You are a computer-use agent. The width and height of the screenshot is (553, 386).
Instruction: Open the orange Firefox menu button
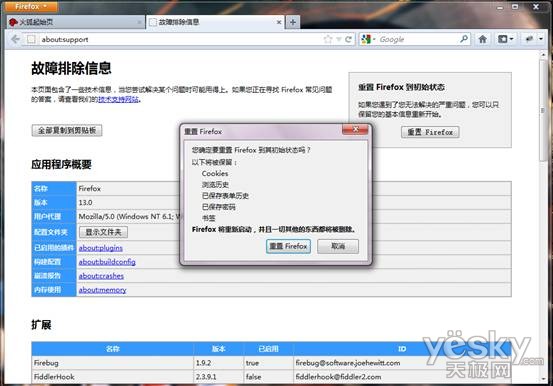pyautogui.click(x=31, y=6)
